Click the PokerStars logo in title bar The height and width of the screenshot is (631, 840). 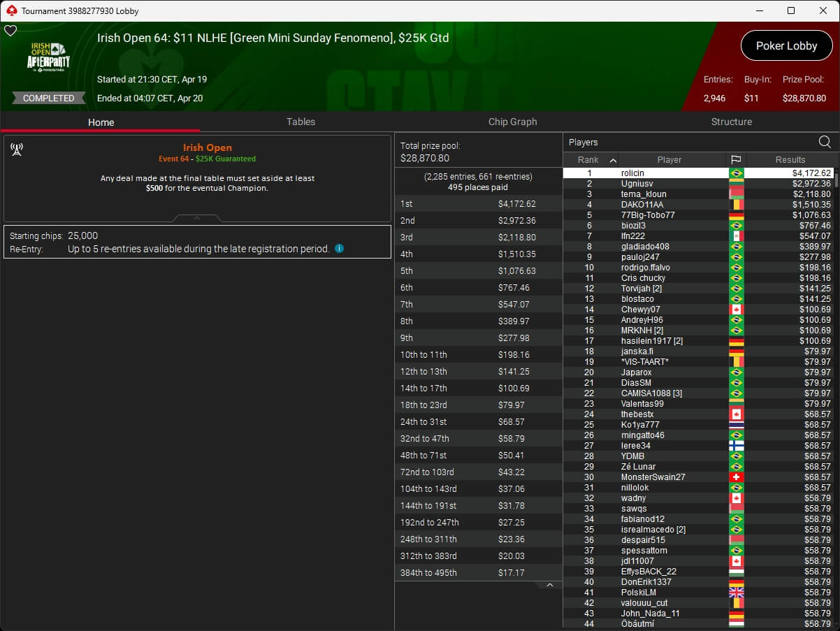click(10, 10)
